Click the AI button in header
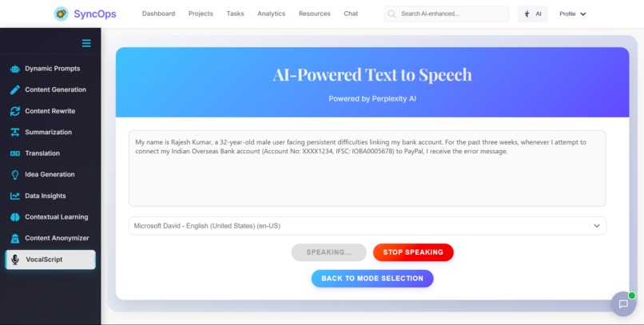644x325 pixels. click(532, 14)
